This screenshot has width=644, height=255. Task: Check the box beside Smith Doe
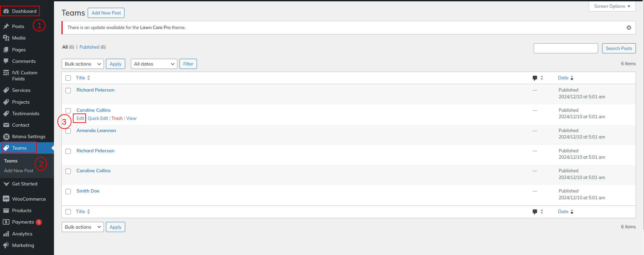tap(68, 192)
